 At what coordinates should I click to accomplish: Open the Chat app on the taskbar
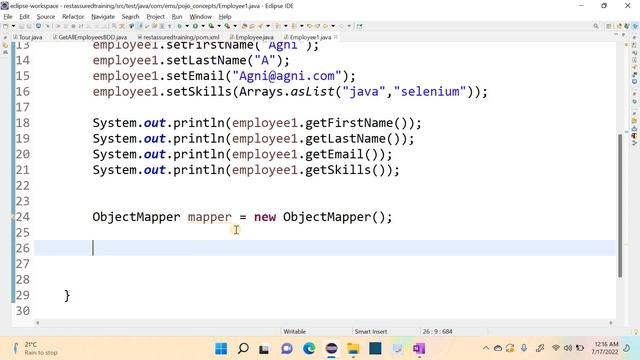click(x=287, y=349)
